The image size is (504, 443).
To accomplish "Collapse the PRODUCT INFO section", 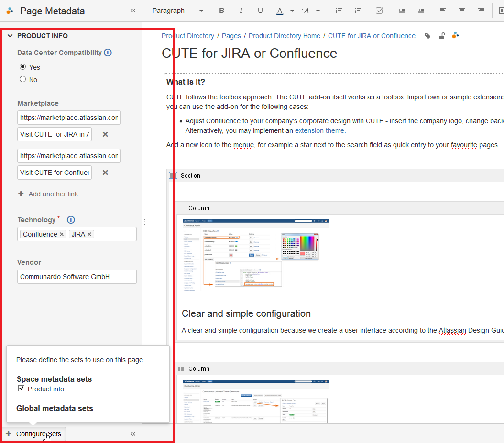I will [x=10, y=36].
